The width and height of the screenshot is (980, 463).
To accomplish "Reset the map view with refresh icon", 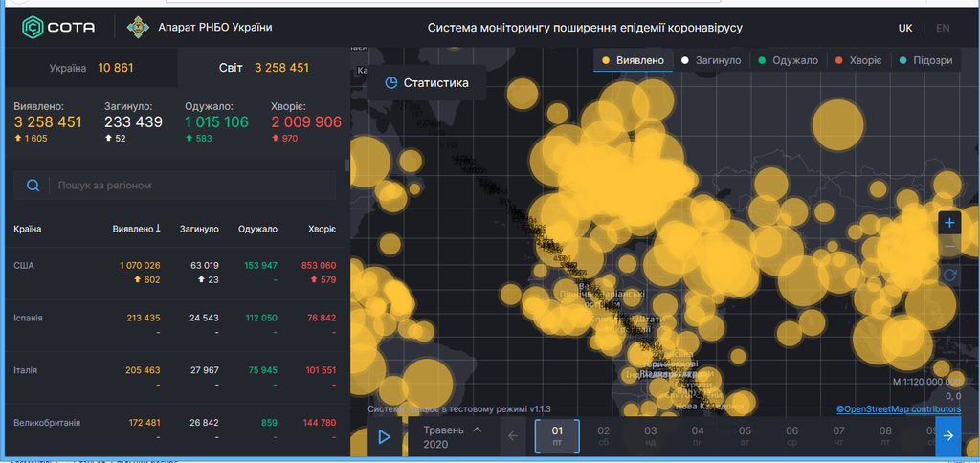I will [x=949, y=275].
